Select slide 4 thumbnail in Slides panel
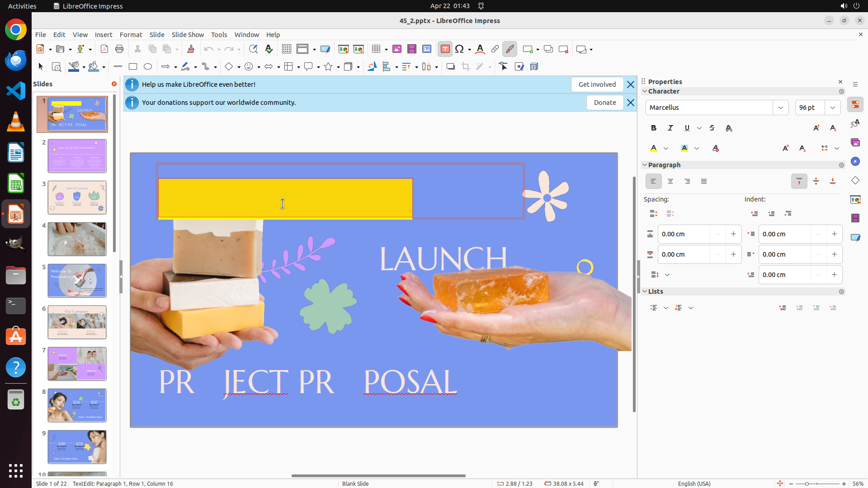868x488 pixels. [77, 239]
